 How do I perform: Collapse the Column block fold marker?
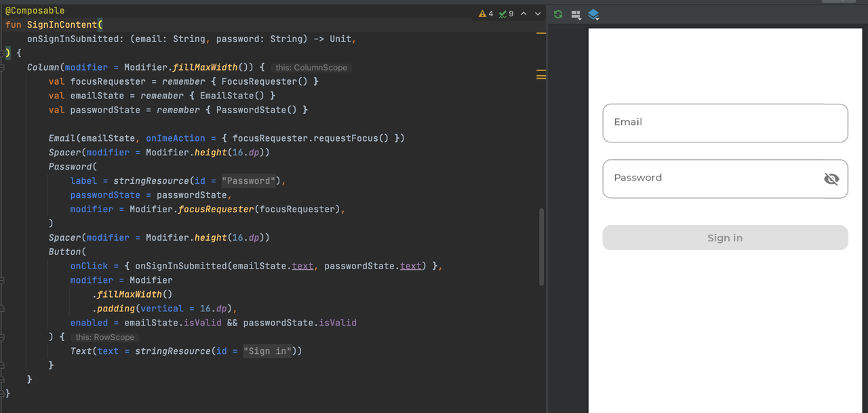(x=3, y=68)
